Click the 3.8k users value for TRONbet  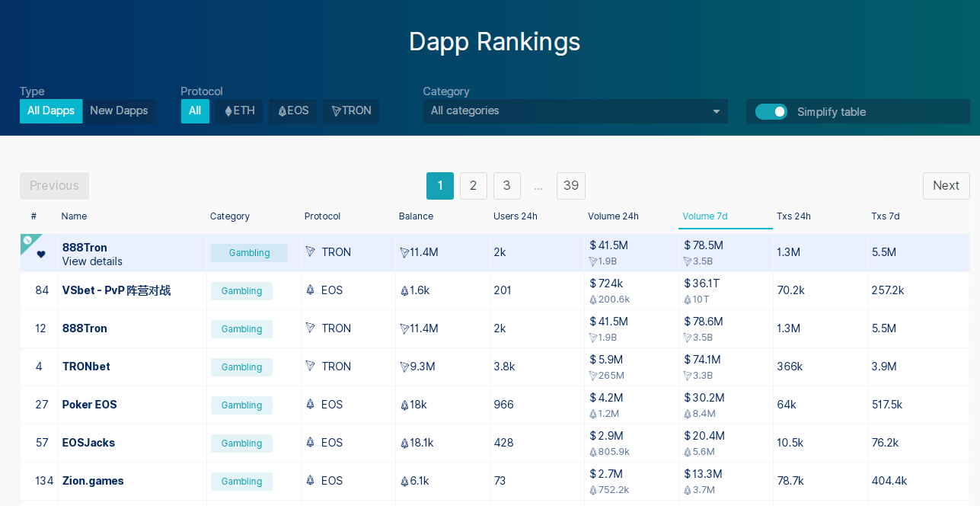(x=504, y=367)
